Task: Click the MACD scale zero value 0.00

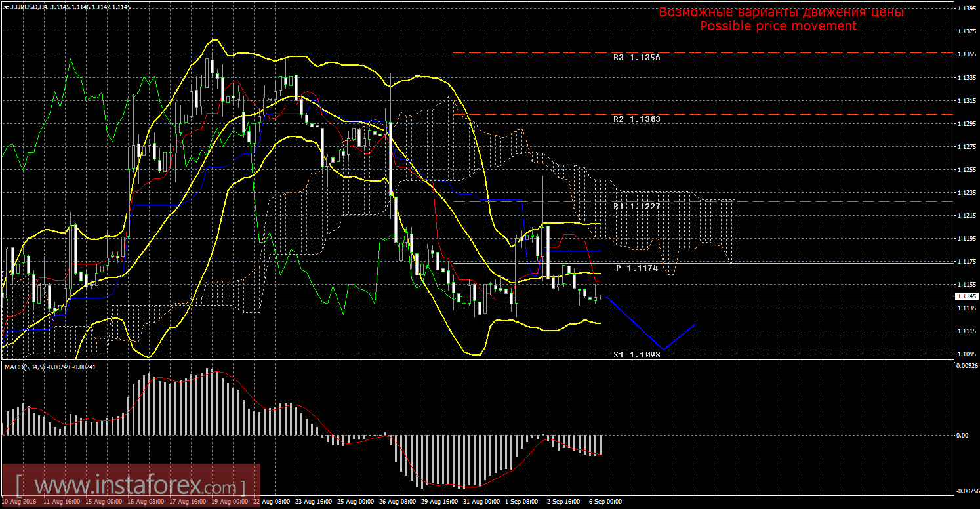Action: point(962,435)
